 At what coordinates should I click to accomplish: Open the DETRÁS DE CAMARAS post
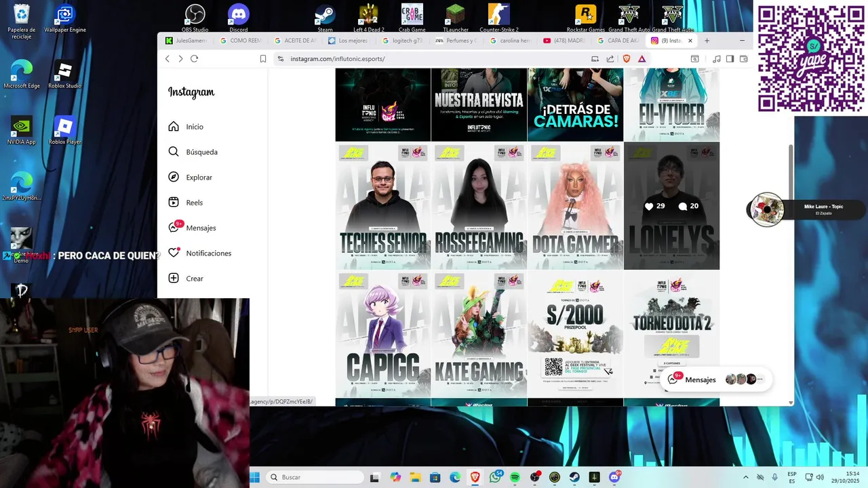[575, 104]
